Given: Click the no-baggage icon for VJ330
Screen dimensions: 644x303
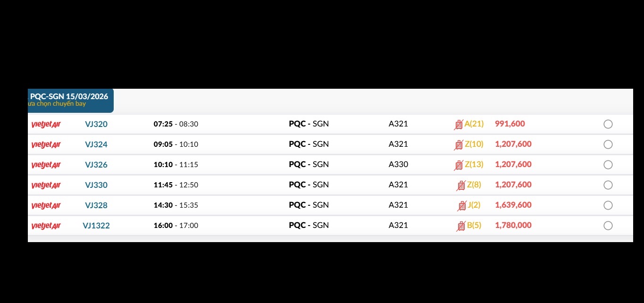Looking at the screenshot, I should pyautogui.click(x=461, y=185).
